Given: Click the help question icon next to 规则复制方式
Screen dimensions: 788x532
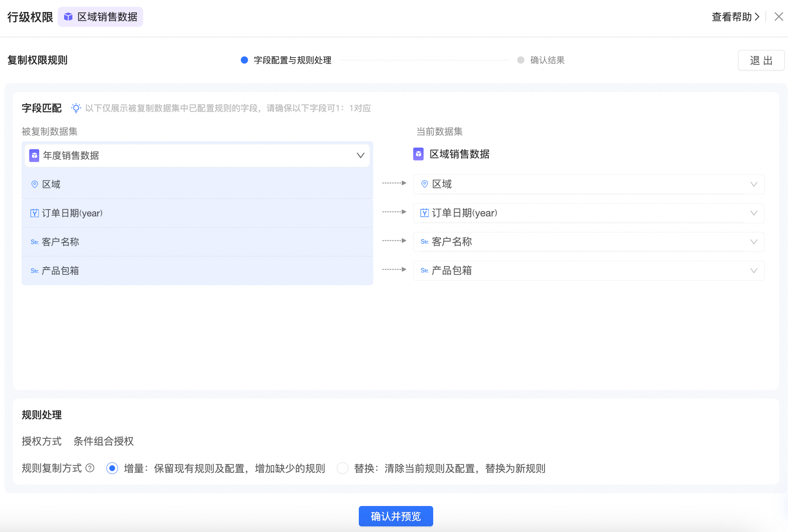Looking at the screenshot, I should coord(90,468).
